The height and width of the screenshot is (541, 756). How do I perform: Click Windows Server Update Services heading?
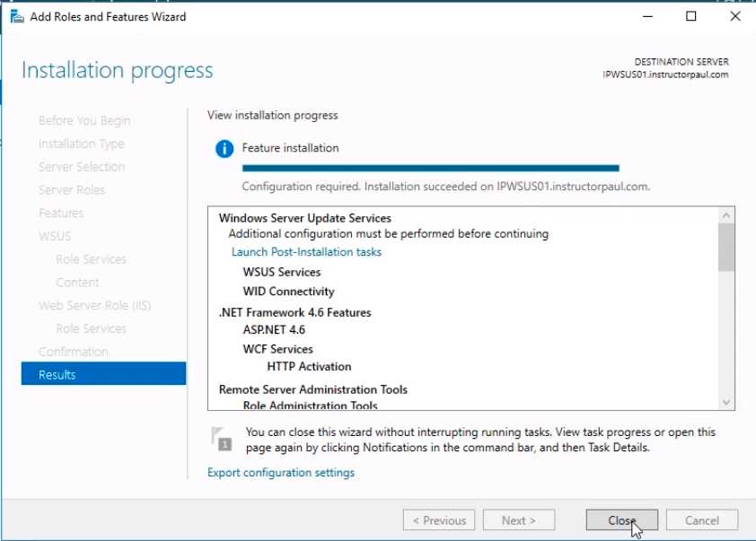304,218
